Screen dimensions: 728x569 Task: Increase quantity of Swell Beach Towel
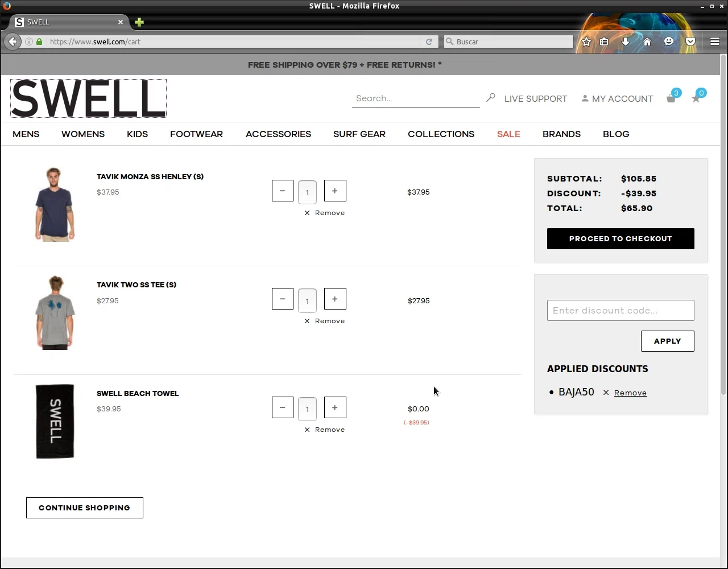point(335,407)
